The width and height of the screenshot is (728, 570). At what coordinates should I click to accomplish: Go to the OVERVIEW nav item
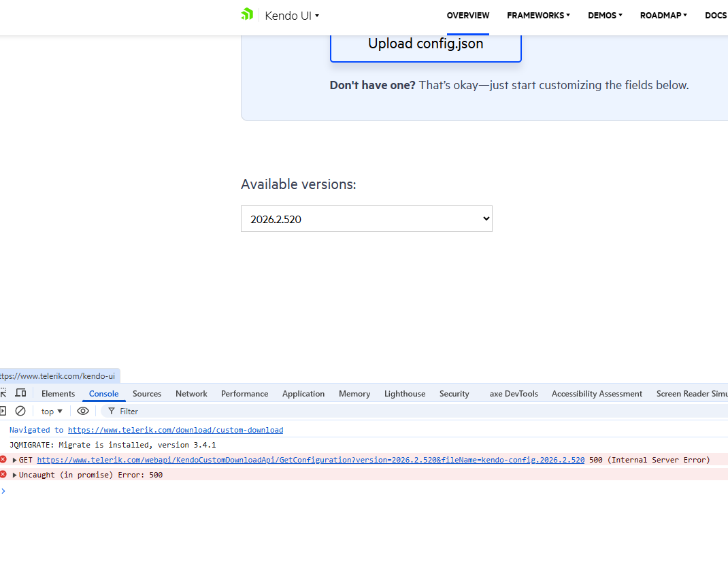point(467,16)
